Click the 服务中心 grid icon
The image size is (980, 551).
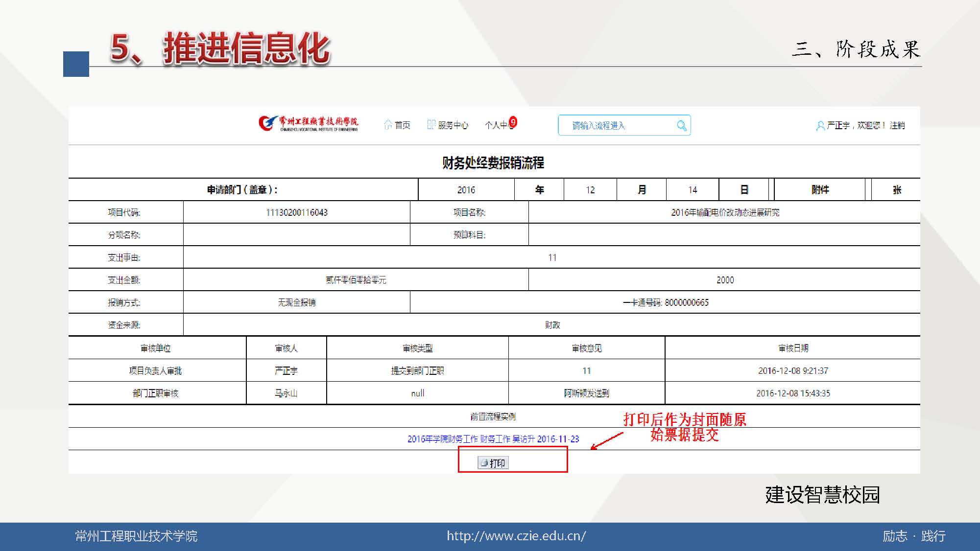coord(431,125)
